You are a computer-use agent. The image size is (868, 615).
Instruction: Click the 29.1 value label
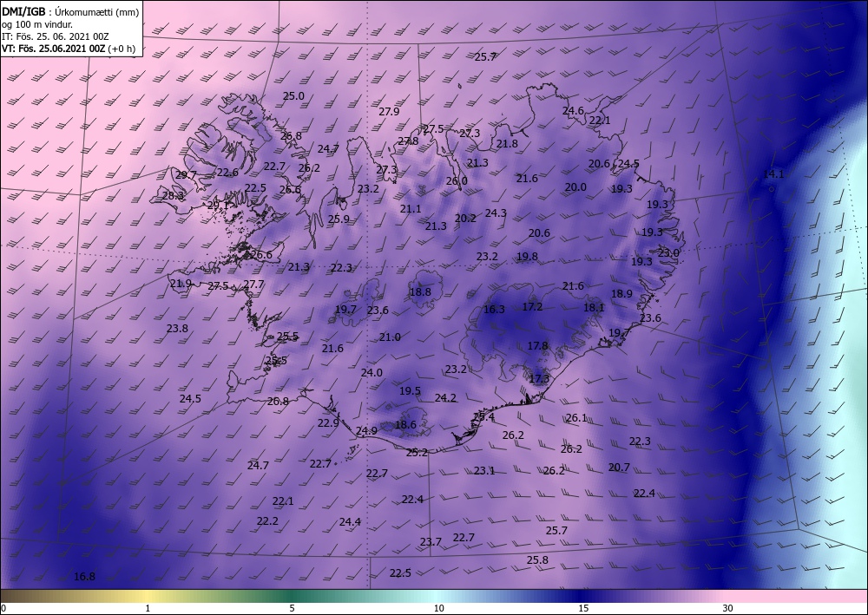[218, 205]
